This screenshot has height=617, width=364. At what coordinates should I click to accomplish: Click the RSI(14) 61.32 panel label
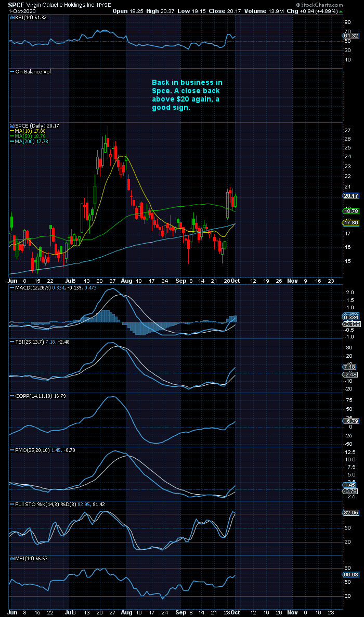[x=27, y=17]
